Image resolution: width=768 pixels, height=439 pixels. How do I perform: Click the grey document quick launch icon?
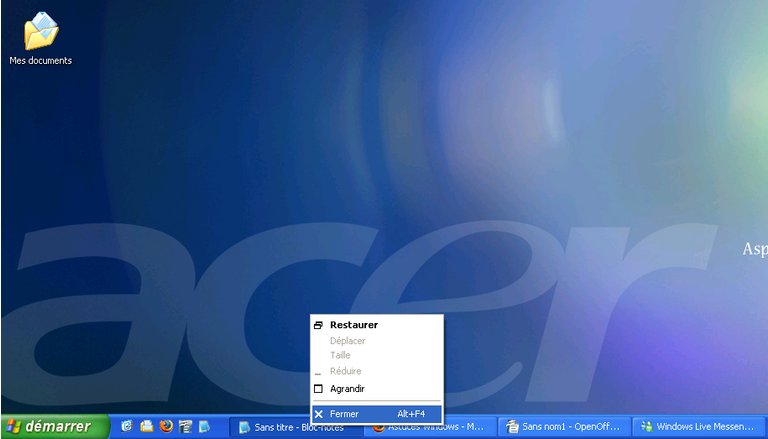pos(185,426)
